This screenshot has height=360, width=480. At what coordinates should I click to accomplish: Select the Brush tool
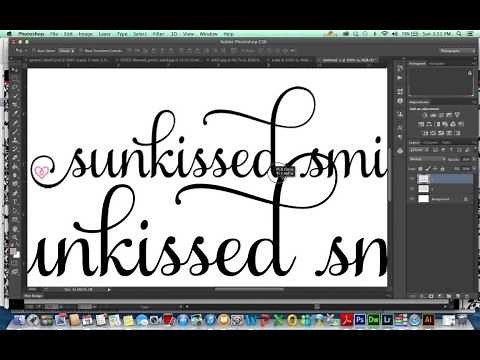point(15,131)
